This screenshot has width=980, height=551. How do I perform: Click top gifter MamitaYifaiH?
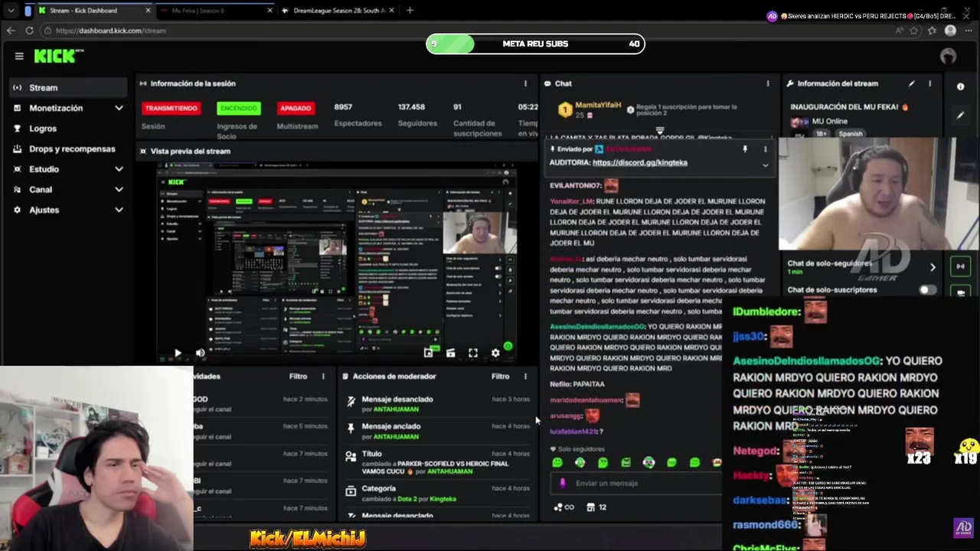(597, 105)
